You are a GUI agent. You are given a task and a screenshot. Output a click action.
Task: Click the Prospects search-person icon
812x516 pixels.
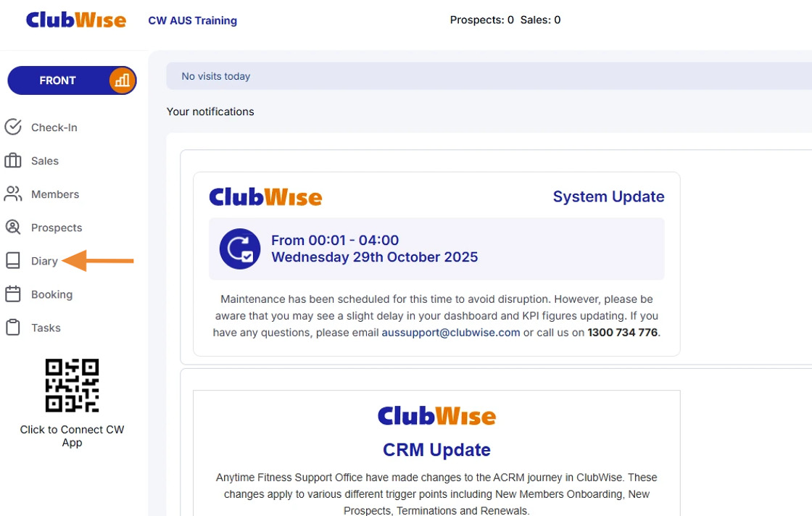13,228
